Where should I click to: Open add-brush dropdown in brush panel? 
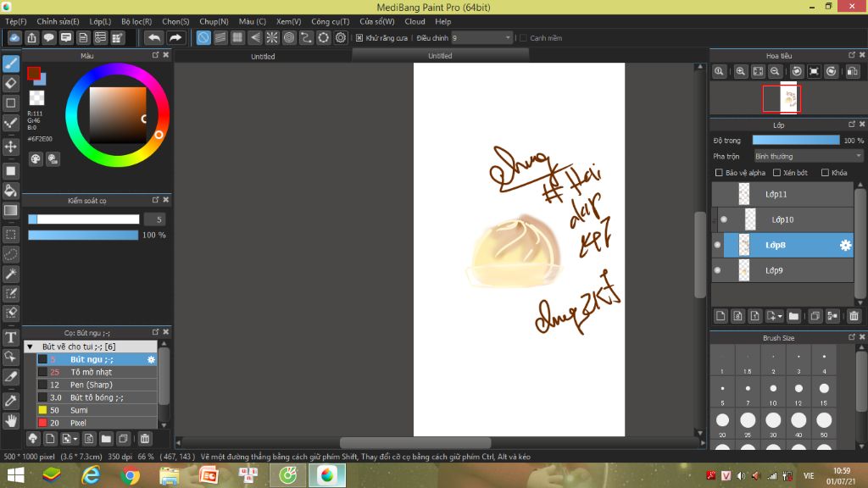75,439
